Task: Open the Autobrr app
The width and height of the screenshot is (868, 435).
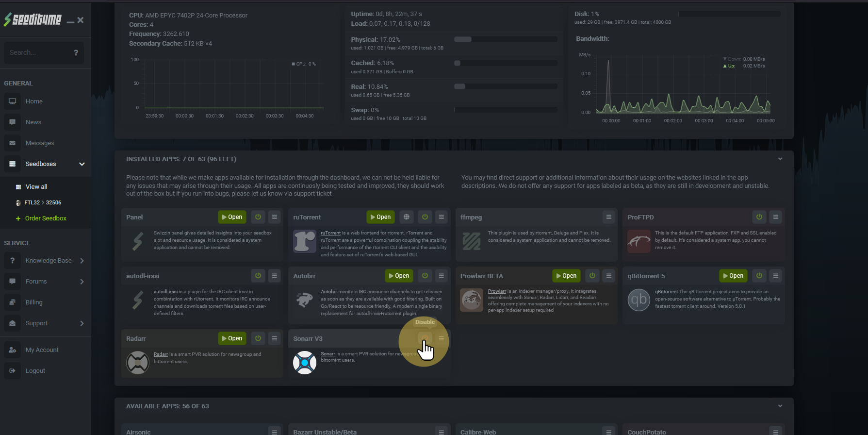Action: pos(399,276)
